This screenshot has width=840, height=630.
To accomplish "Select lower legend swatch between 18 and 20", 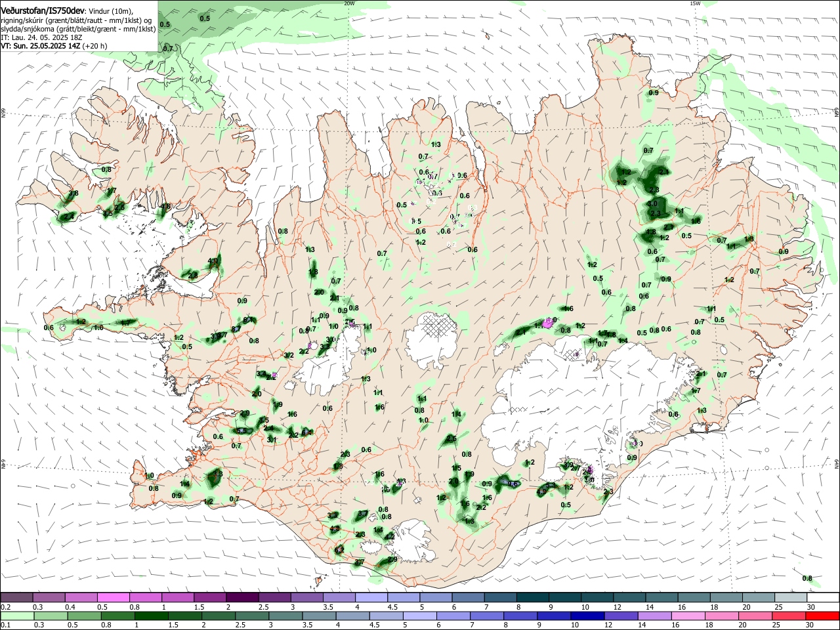I will coord(722,616).
